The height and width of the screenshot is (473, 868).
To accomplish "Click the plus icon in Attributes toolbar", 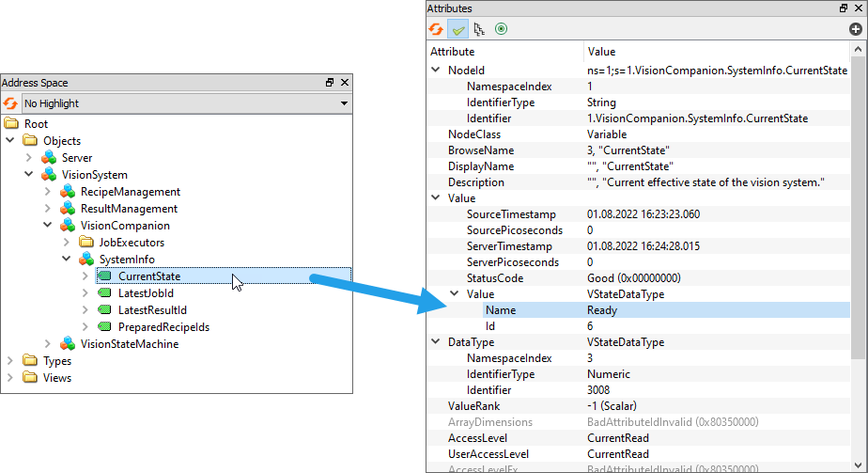I will pos(855,29).
